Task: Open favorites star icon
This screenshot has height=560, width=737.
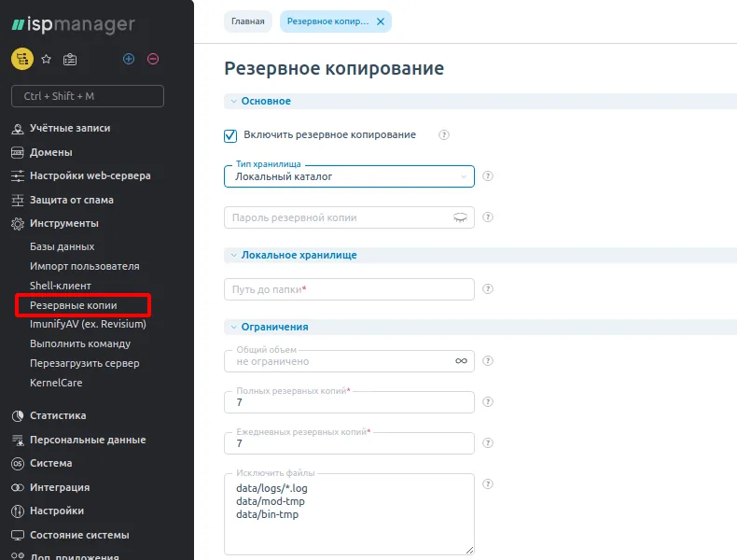Action: pos(46,59)
